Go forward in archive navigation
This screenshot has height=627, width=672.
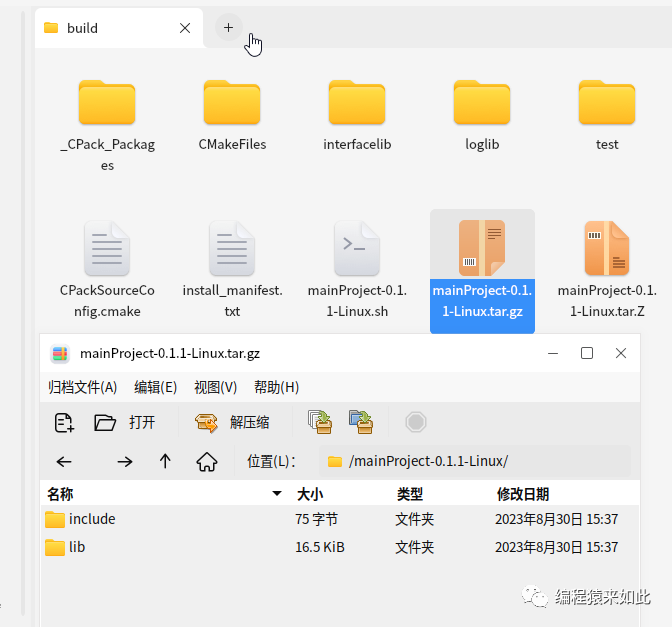point(125,462)
